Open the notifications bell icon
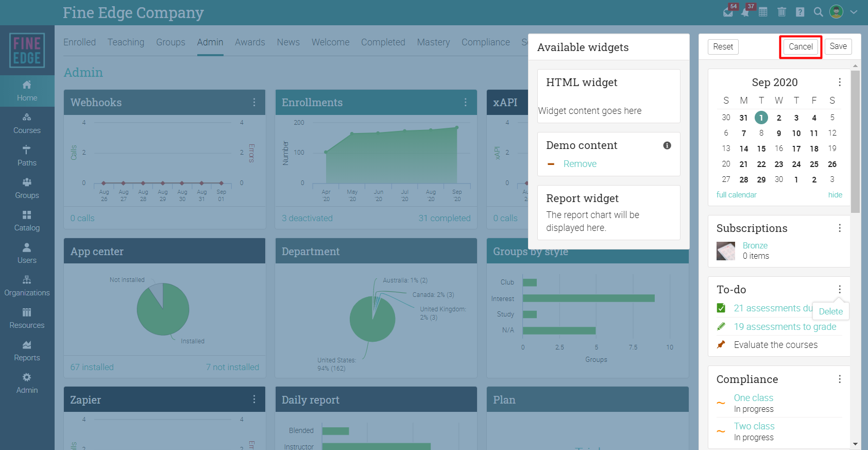 745,12
